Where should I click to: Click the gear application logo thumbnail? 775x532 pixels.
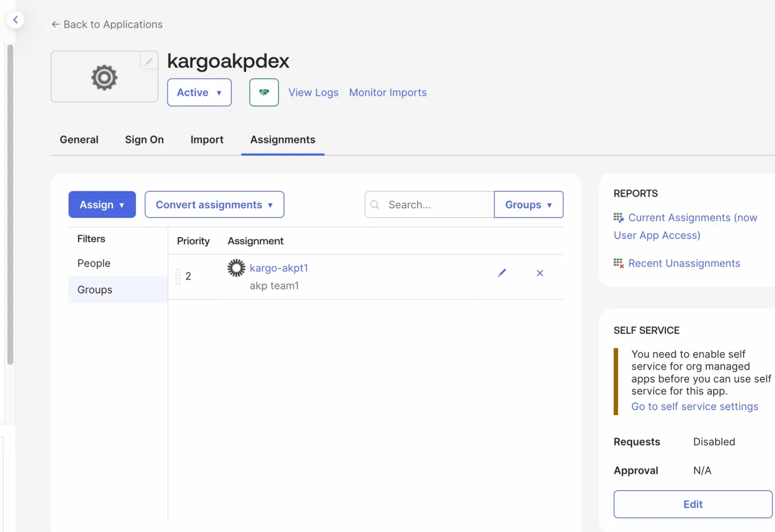pyautogui.click(x=104, y=77)
